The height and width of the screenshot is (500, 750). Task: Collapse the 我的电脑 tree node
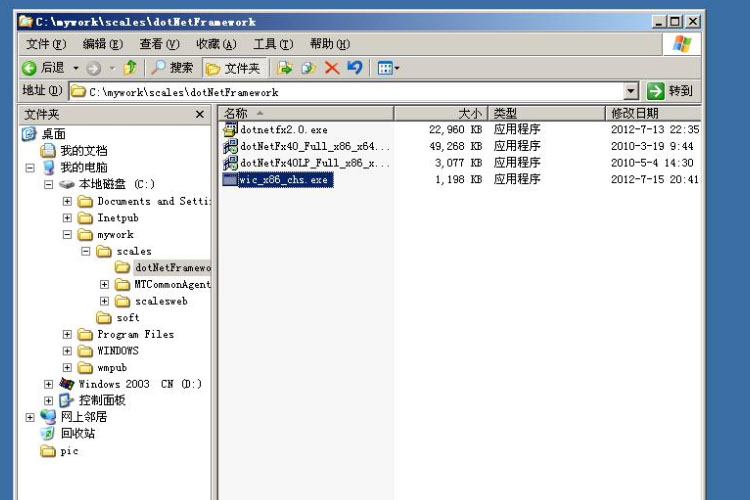coord(30,168)
